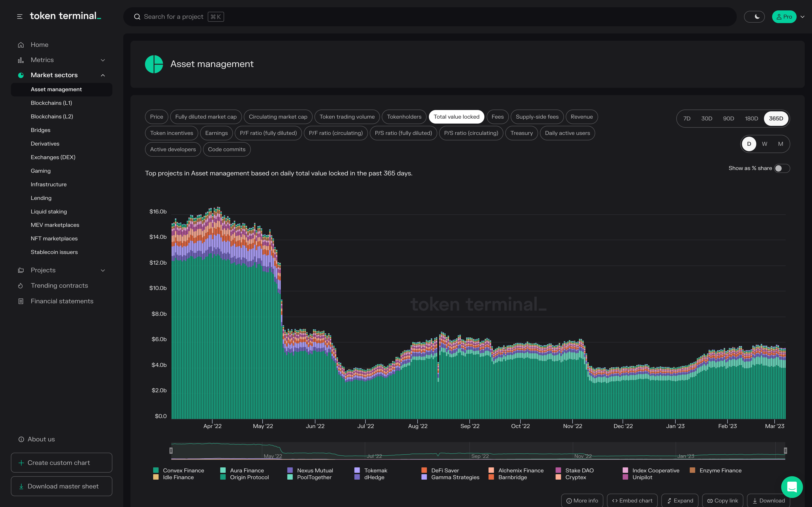The height and width of the screenshot is (507, 812).
Task: Click the hamburger menu icon beside the logo
Action: (20, 17)
